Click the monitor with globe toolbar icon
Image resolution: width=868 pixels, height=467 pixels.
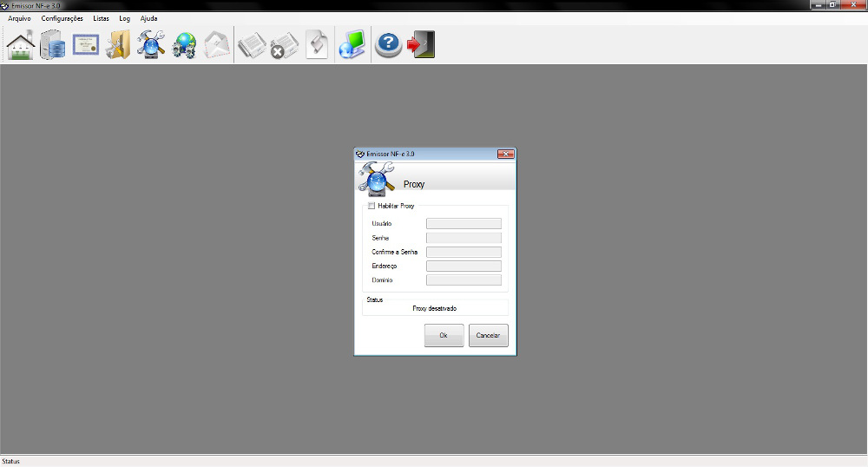click(x=352, y=44)
